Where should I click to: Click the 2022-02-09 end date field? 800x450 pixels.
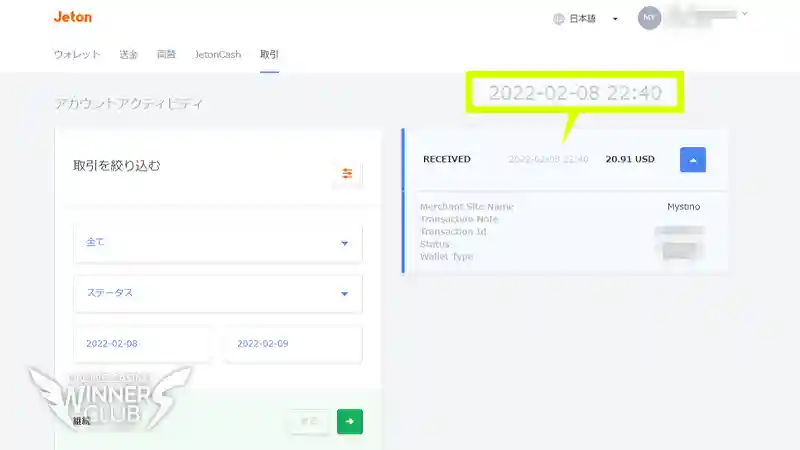coord(293,344)
